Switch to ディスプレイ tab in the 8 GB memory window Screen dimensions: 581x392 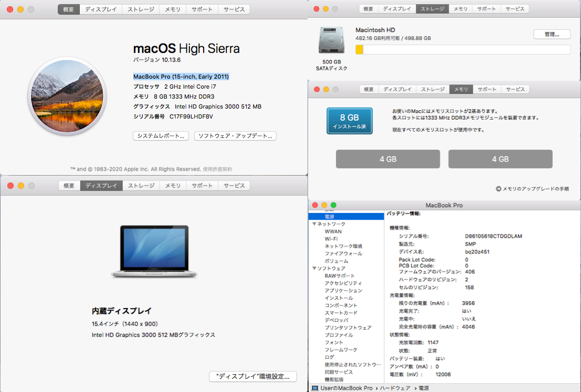click(397, 89)
